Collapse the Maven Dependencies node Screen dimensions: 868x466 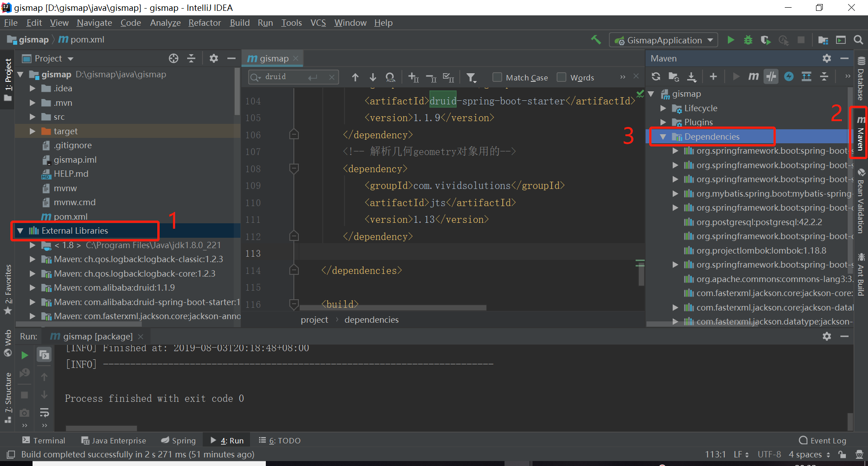pyautogui.click(x=663, y=137)
